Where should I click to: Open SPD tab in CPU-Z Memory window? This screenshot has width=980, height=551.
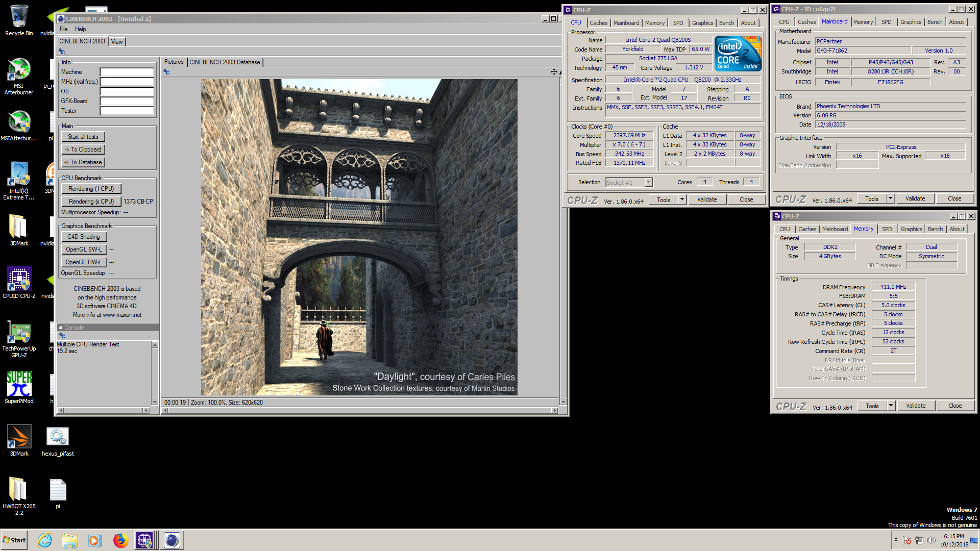click(887, 229)
